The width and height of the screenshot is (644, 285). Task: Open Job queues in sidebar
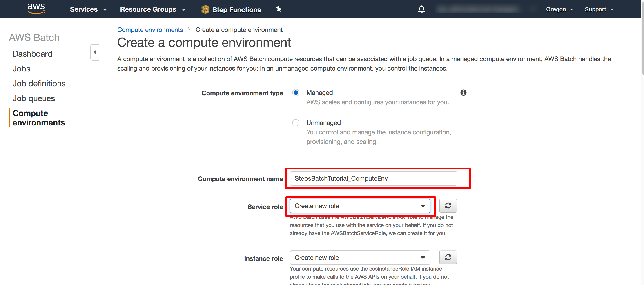[x=34, y=98]
